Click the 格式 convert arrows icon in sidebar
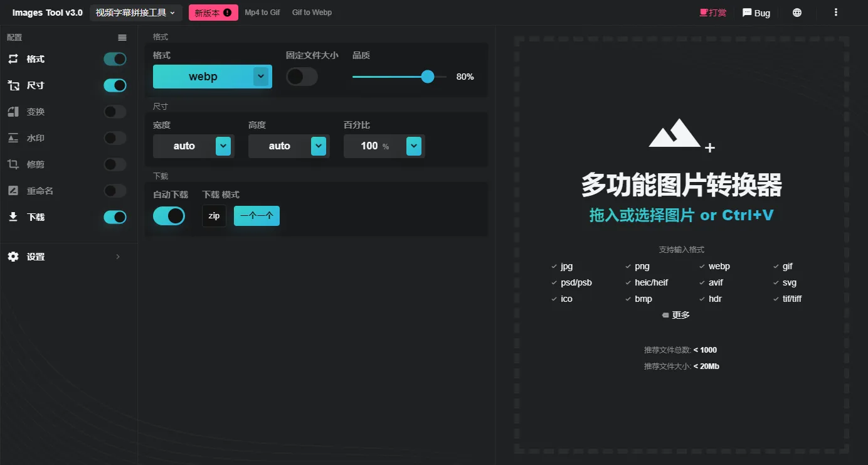868x465 pixels. [x=13, y=59]
